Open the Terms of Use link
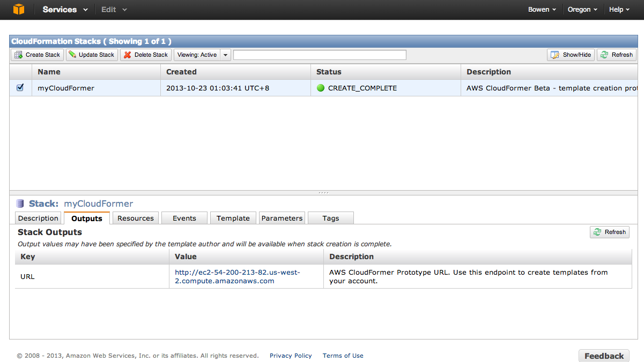This screenshot has width=644, height=362. (x=343, y=356)
